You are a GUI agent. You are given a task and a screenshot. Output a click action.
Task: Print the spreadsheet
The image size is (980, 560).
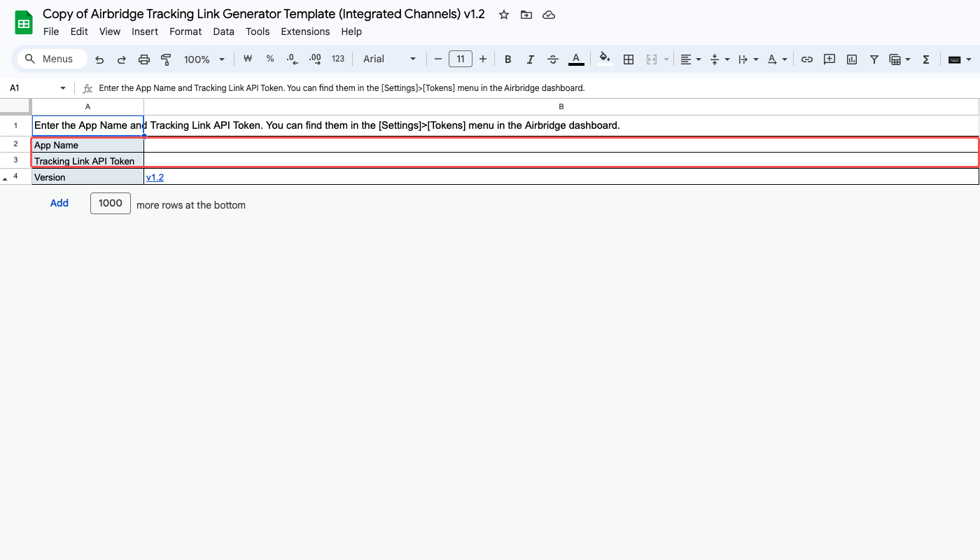pos(144,59)
